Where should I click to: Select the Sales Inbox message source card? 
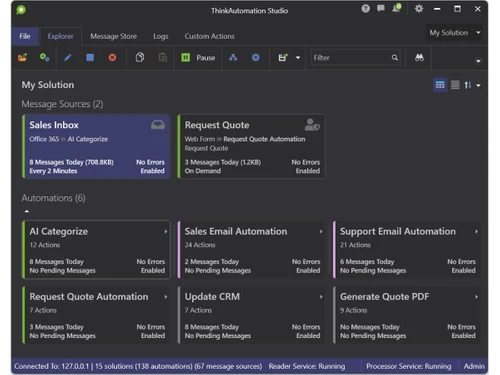[x=96, y=147]
